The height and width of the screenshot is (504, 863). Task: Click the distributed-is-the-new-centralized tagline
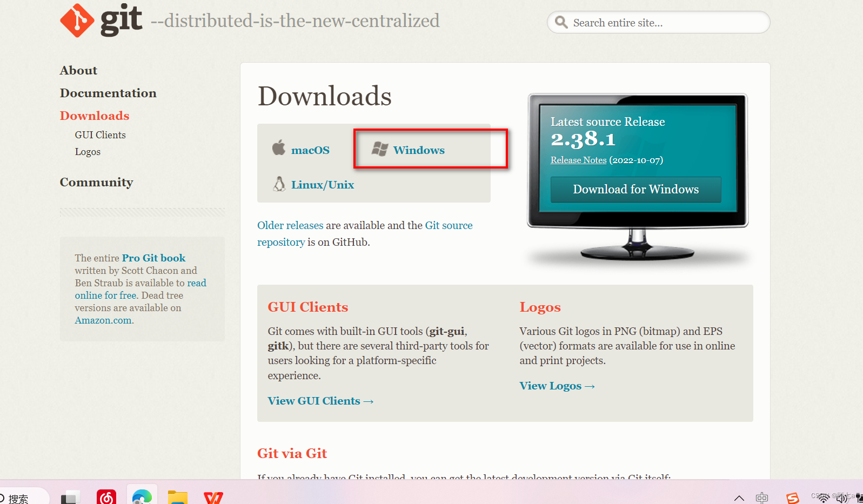coord(295,21)
